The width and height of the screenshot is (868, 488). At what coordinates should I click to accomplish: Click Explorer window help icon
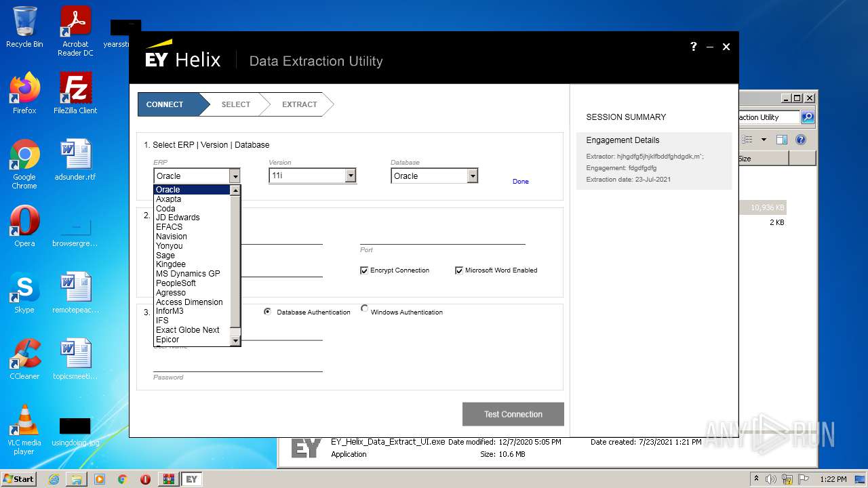[x=800, y=140]
